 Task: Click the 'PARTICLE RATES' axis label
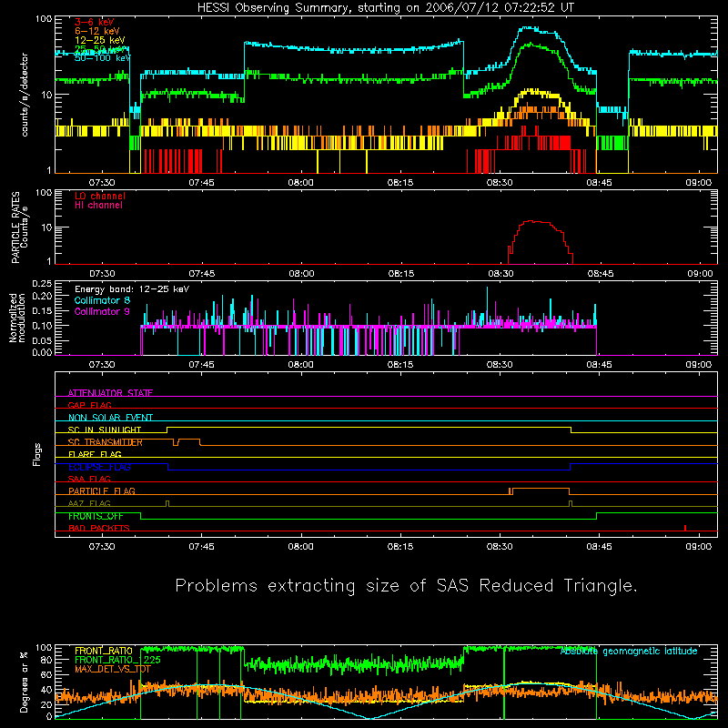click(x=15, y=227)
